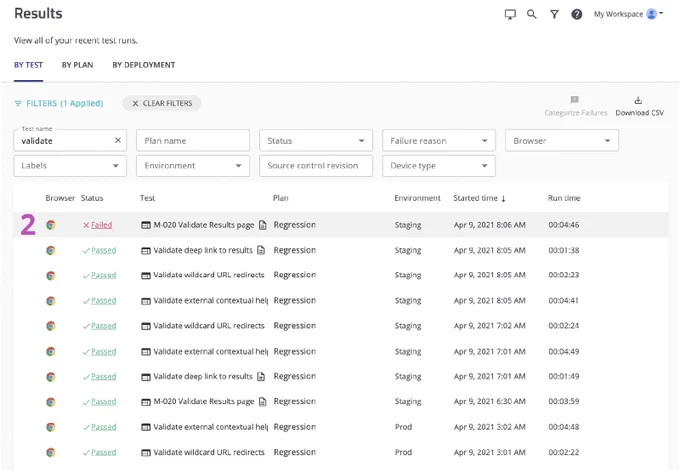Click Passed link for Prod 3:01 AM run
The width and height of the screenshot is (680, 473).
pyautogui.click(x=104, y=453)
